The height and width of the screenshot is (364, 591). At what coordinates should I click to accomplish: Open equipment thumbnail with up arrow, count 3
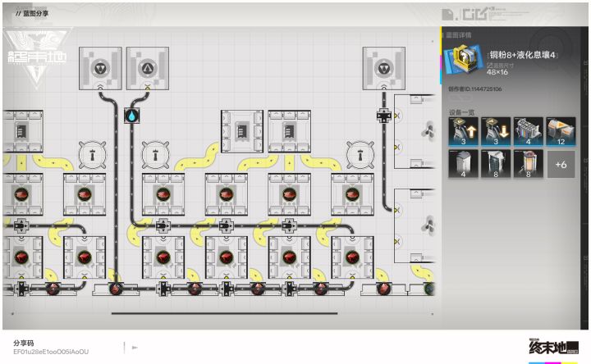tap(463, 131)
